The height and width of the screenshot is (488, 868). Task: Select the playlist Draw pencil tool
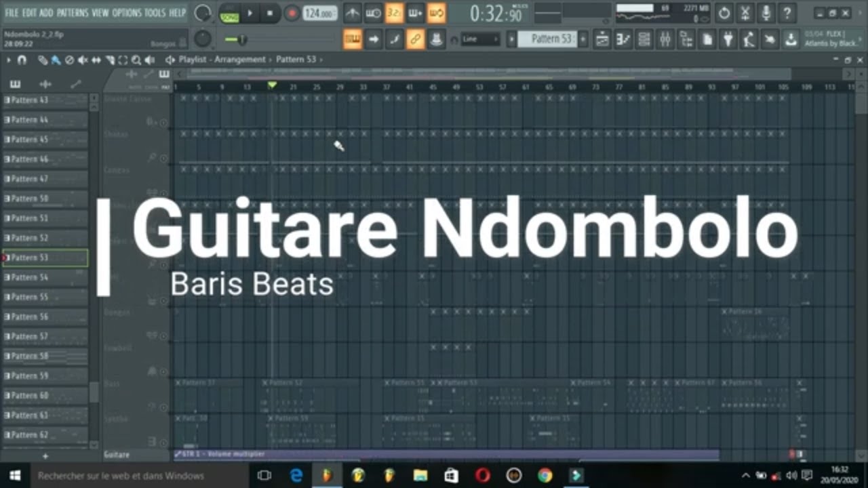[x=43, y=60]
